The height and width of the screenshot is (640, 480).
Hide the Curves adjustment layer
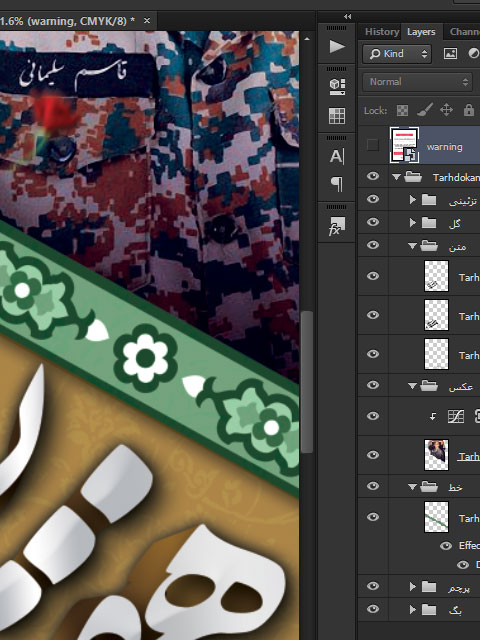pyautogui.click(x=373, y=416)
